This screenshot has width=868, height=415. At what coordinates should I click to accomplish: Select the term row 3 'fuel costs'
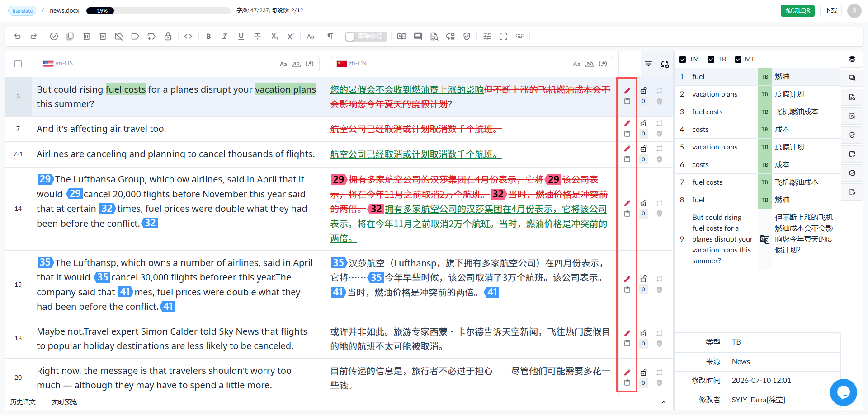click(758, 112)
